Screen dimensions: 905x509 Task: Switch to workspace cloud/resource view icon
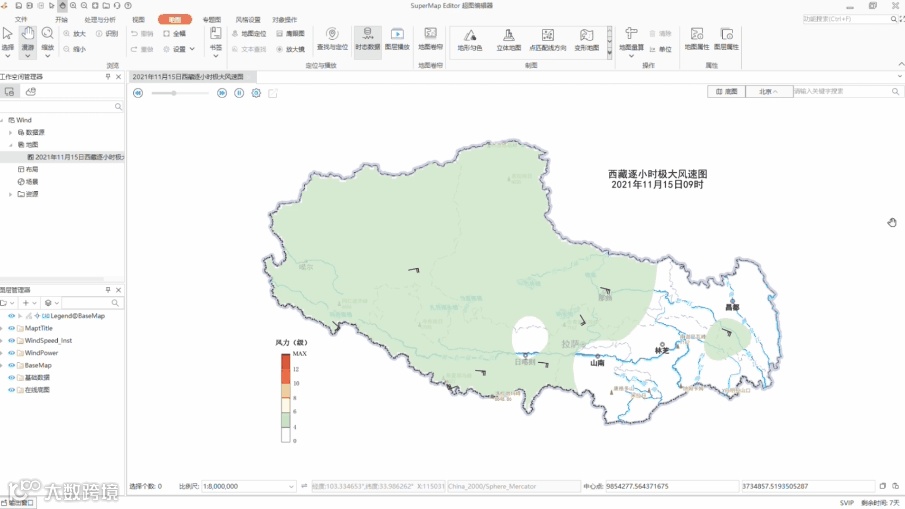coord(31,92)
